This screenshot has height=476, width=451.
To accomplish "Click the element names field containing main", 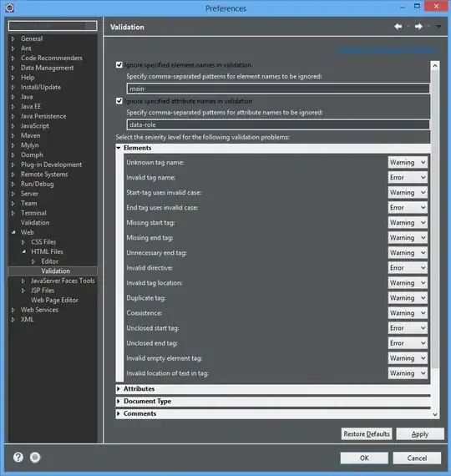I will pyautogui.click(x=278, y=89).
